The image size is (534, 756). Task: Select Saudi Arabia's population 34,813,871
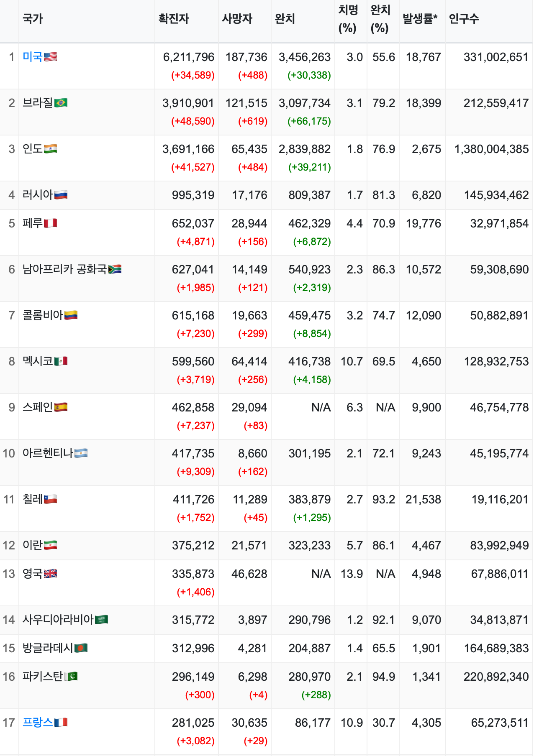499,620
